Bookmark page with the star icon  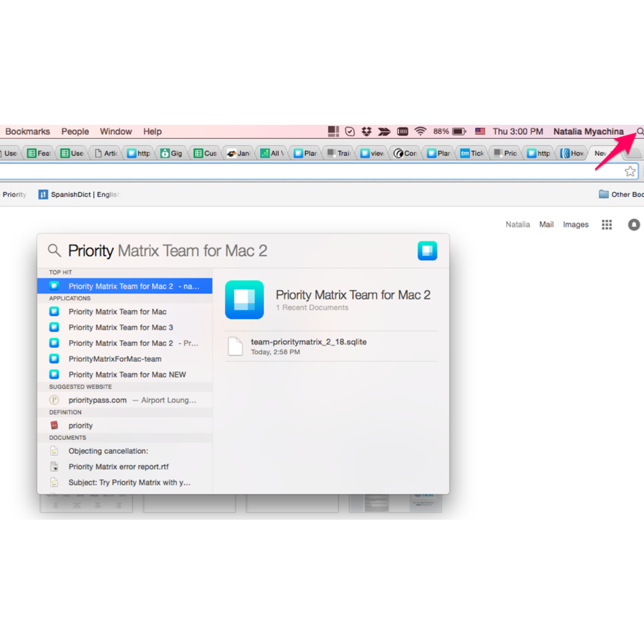pyautogui.click(x=630, y=172)
